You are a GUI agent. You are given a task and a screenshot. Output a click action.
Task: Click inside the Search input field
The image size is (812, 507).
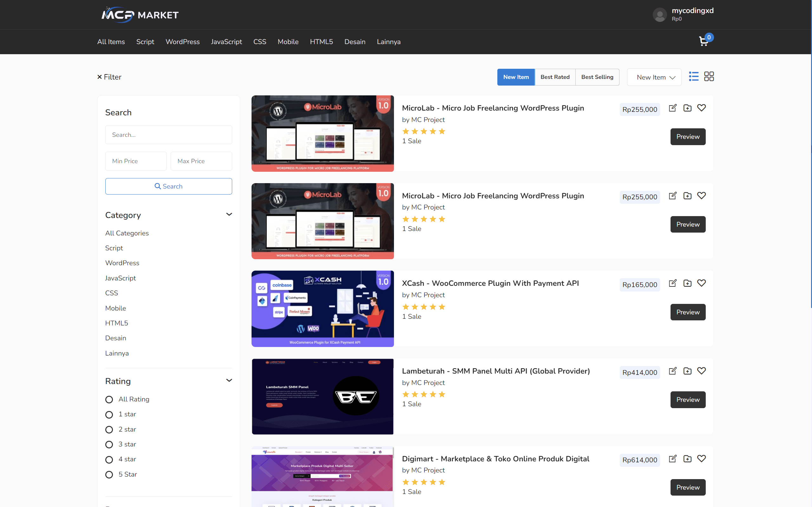click(x=168, y=134)
